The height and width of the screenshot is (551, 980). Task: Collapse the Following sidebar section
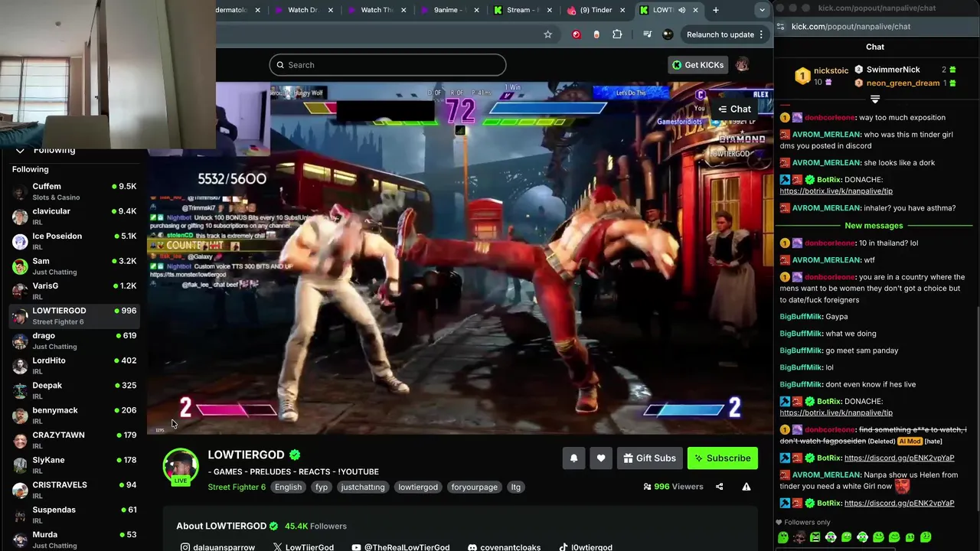[x=20, y=151]
